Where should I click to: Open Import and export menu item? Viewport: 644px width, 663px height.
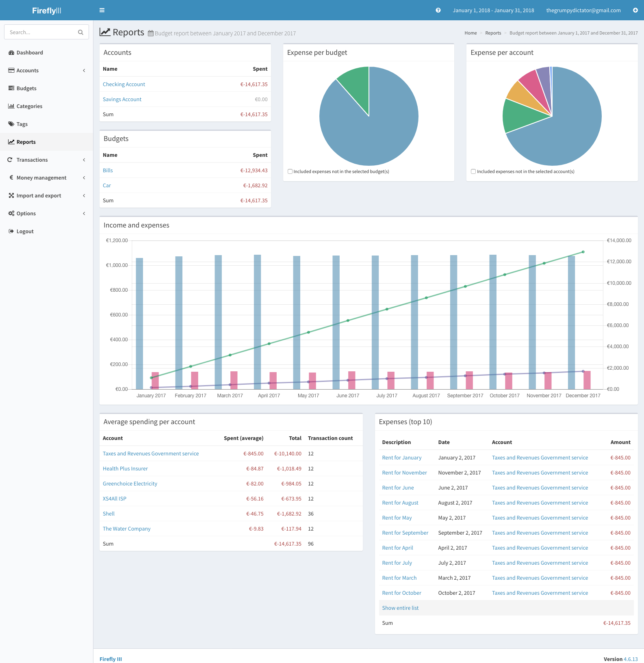click(x=39, y=196)
